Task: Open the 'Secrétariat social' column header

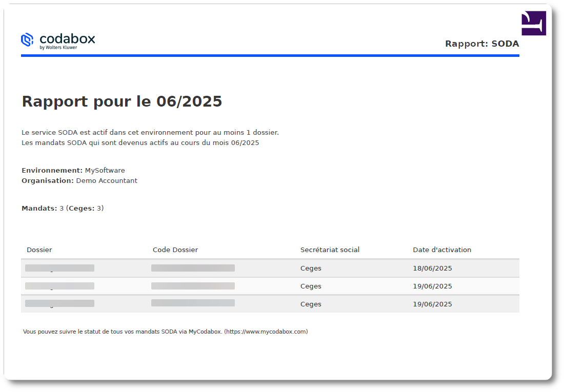Action: tap(330, 250)
